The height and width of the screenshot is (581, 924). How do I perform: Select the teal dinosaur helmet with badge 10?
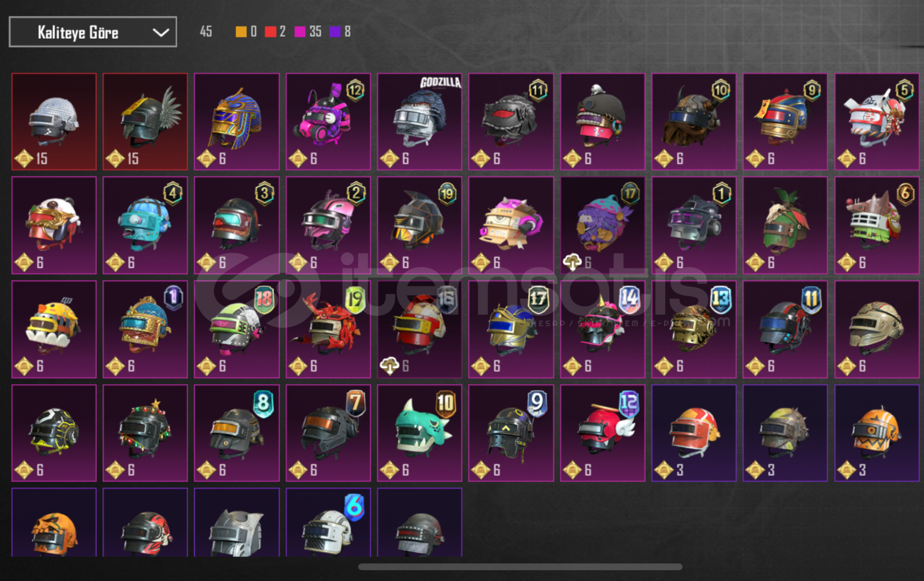(x=420, y=433)
